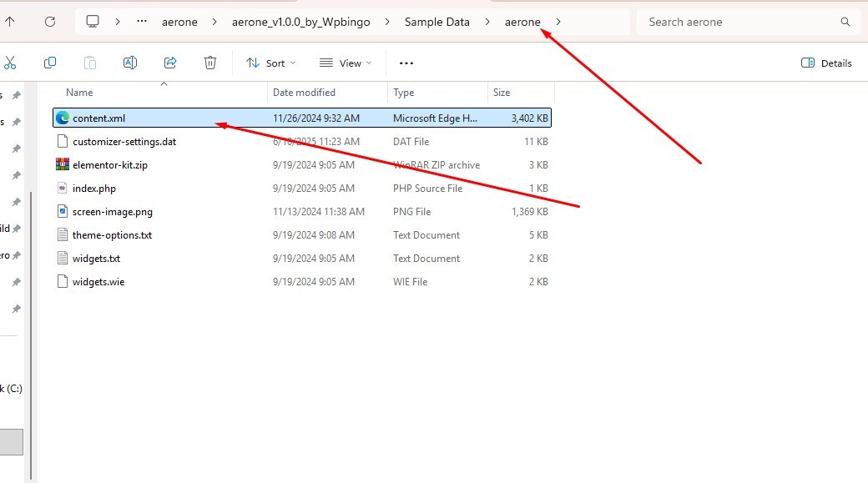Click the navigation pane scrollbar

pos(31,335)
